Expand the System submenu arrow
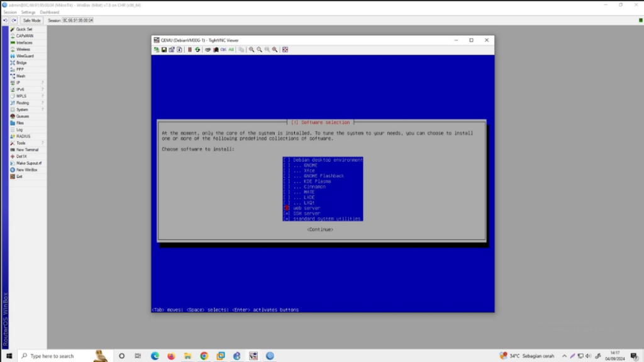The image size is (644, 362). [43, 109]
